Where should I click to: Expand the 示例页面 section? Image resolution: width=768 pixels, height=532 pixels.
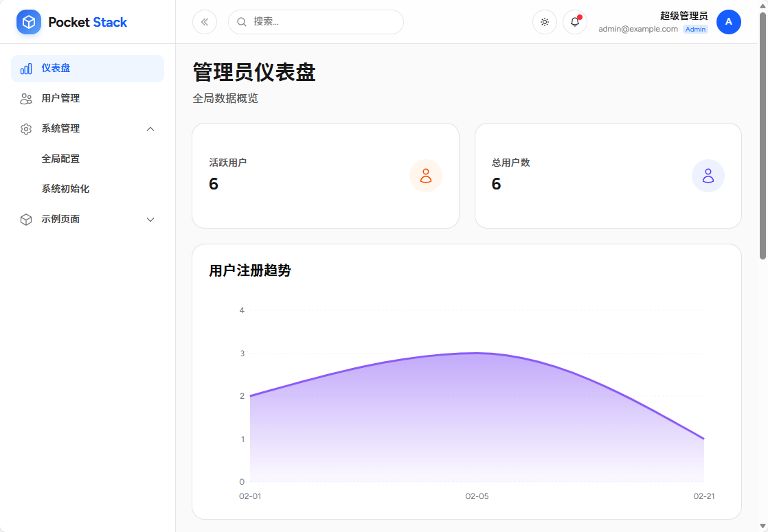(150, 219)
